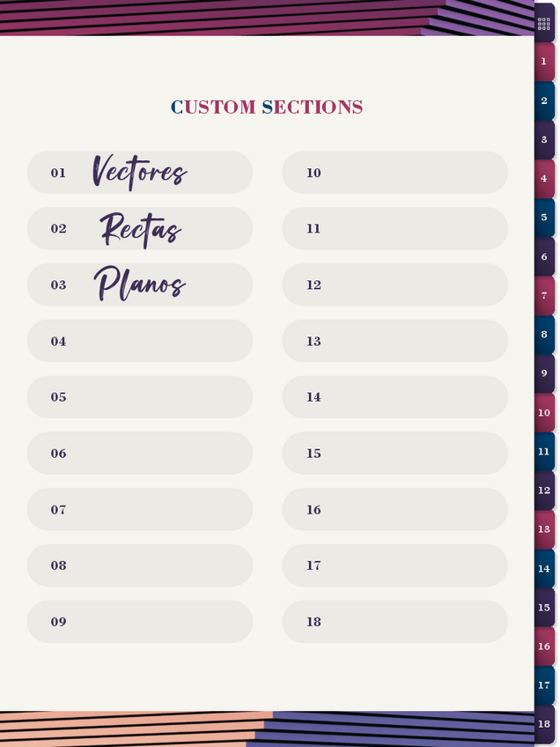560x747 pixels.
Task: Select empty section slot 04
Action: click(x=139, y=341)
